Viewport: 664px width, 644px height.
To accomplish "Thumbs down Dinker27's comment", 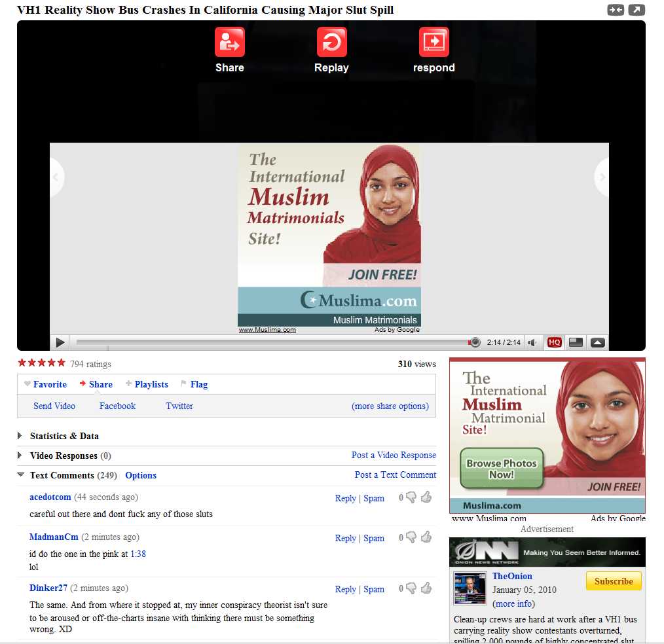I will [x=411, y=588].
